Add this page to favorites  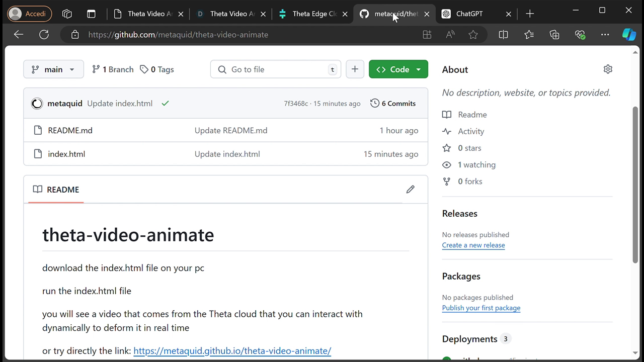pyautogui.click(x=473, y=35)
